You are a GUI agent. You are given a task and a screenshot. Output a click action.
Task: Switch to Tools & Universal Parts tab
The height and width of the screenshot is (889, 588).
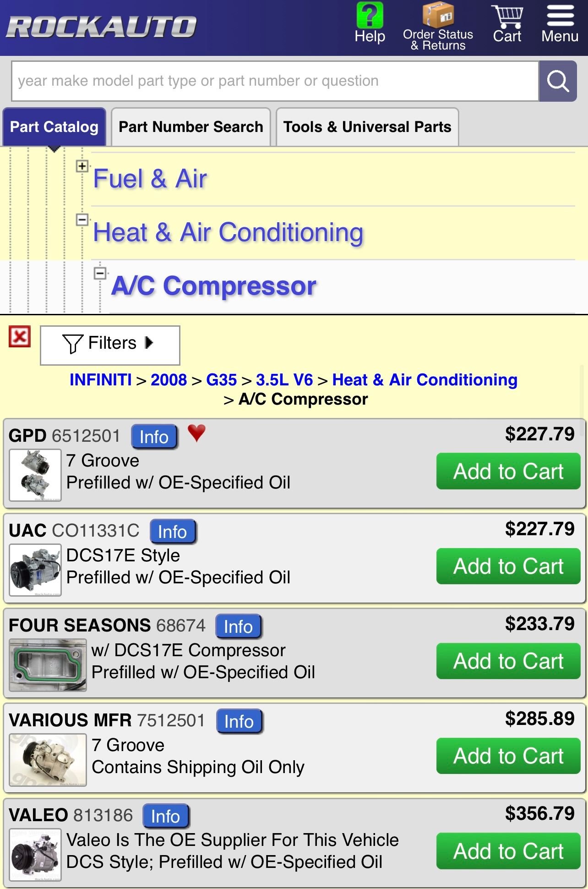click(x=367, y=127)
